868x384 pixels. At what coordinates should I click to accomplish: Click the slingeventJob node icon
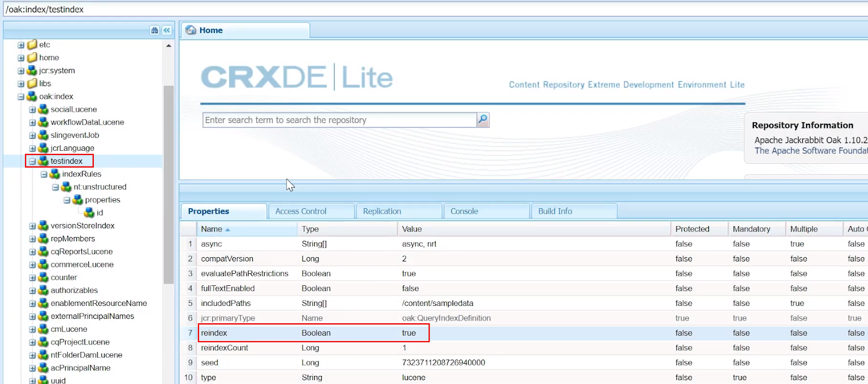[x=43, y=136]
